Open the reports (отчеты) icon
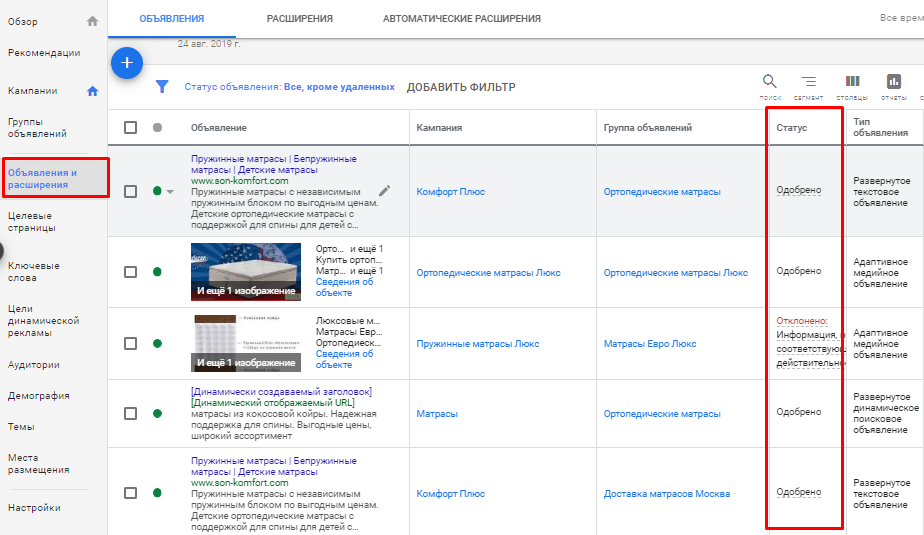 pos(893,82)
